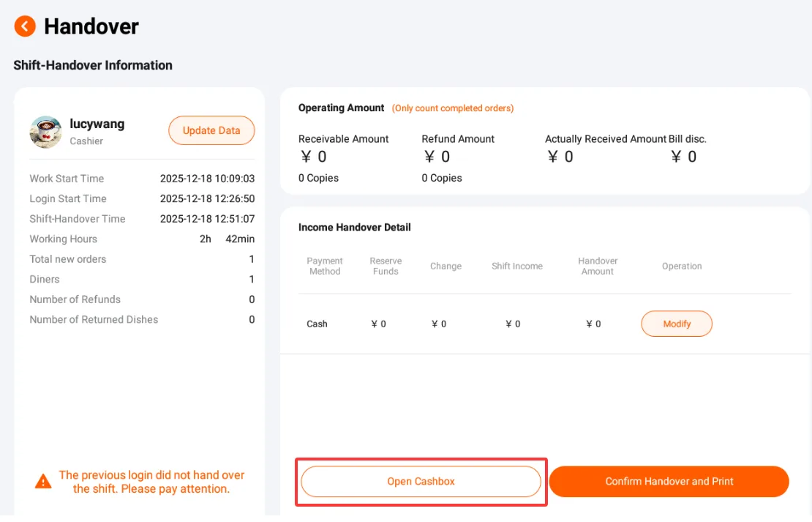This screenshot has height=522, width=812.
Task: Modify the Cash handover amount
Action: [x=677, y=324]
